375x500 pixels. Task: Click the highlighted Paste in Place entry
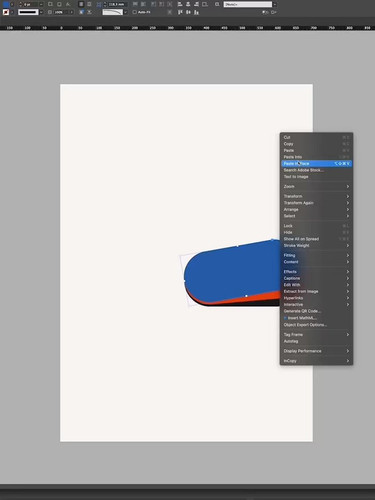316,164
